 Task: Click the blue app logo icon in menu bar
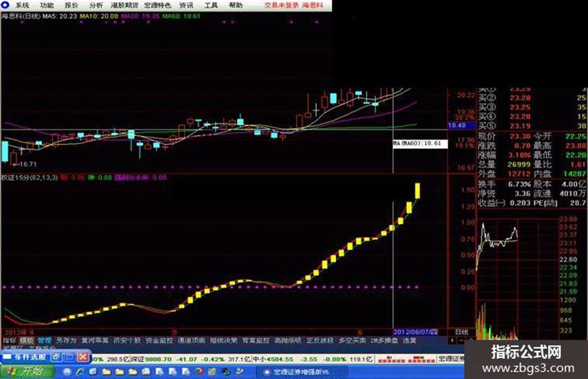[x=6, y=5]
